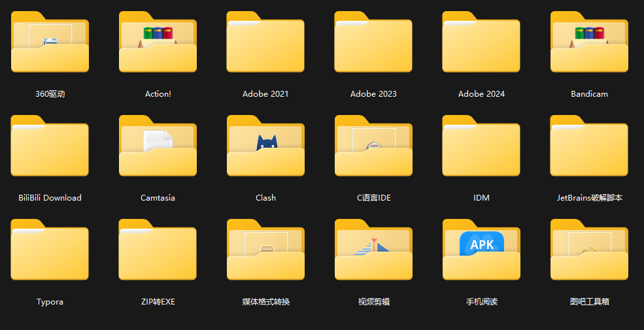Select the Clash folder with cat icon
The image size is (644, 330).
coord(265,147)
